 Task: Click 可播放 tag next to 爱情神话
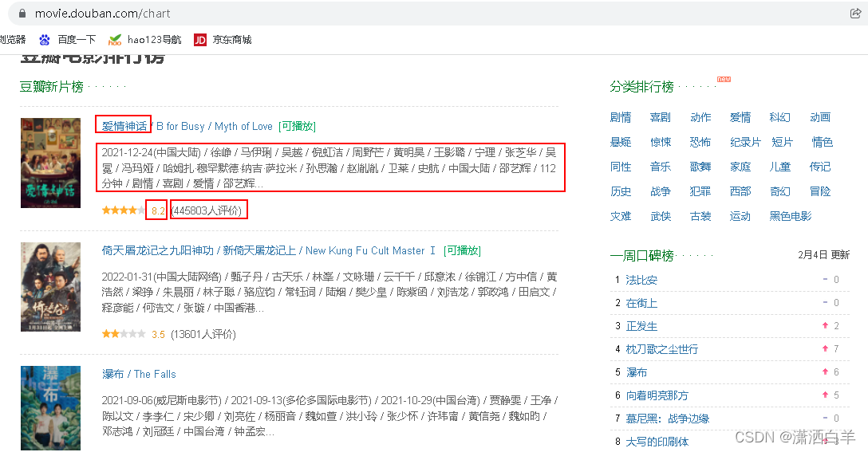click(x=298, y=126)
